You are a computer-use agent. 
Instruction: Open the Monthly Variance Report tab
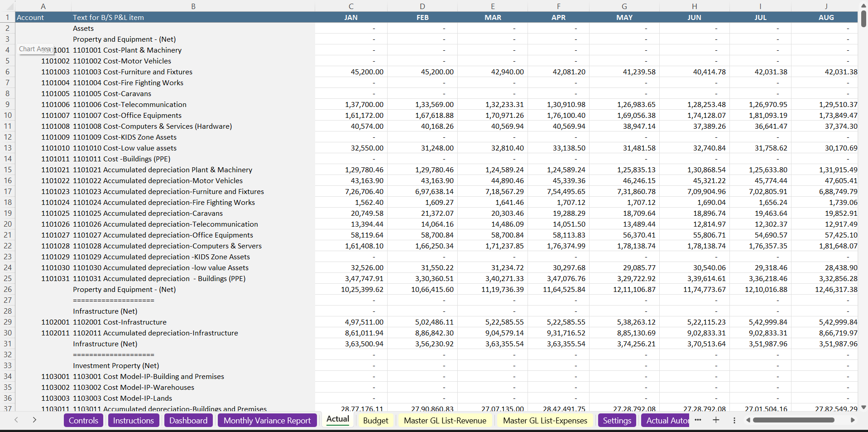[267, 420]
